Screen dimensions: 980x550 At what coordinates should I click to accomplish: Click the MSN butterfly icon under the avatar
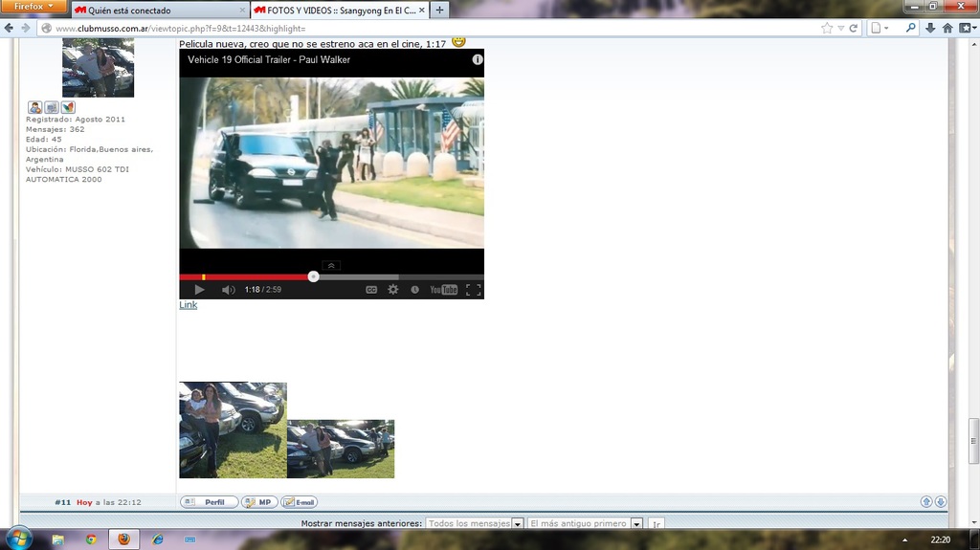click(x=68, y=107)
